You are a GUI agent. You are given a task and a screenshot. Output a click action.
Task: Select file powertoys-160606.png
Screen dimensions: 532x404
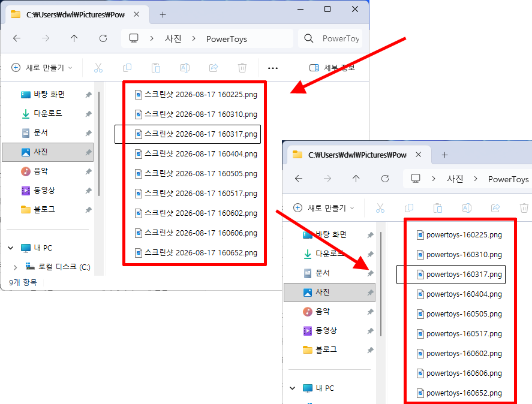click(x=459, y=373)
